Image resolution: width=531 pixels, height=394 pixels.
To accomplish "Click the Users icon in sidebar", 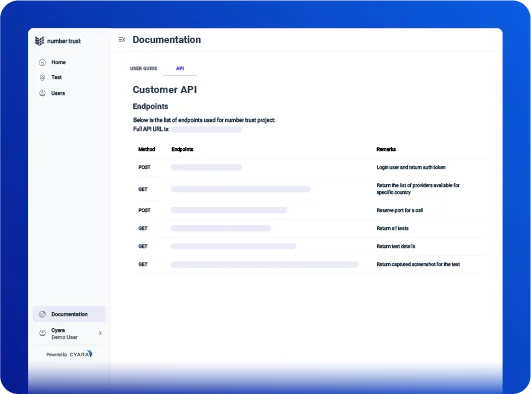I will point(42,93).
